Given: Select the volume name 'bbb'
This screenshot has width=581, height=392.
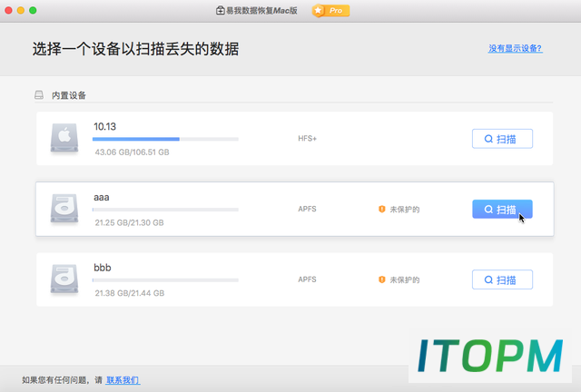Looking at the screenshot, I should tap(103, 268).
